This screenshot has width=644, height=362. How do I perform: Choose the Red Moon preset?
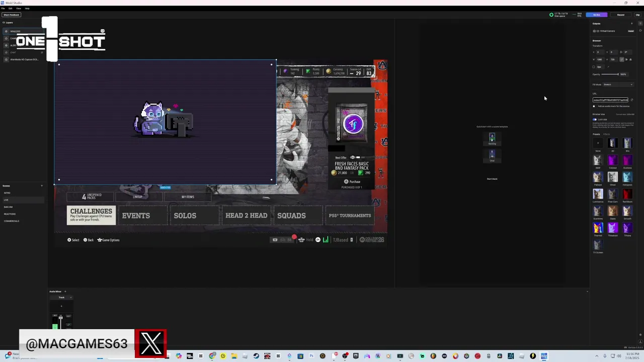(627, 194)
